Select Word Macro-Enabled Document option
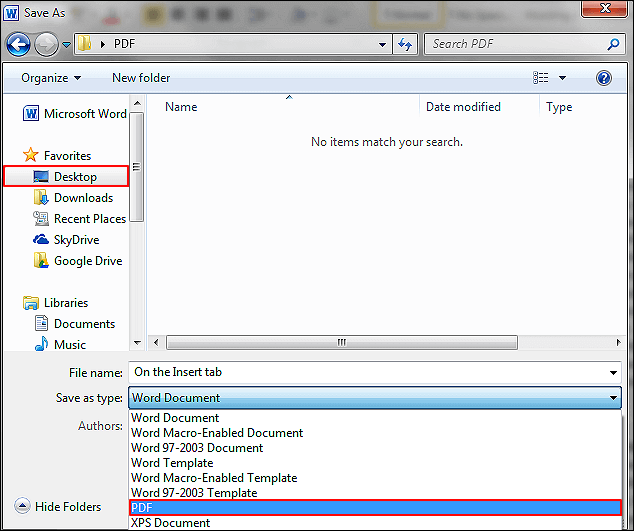634x531 pixels. point(217,433)
